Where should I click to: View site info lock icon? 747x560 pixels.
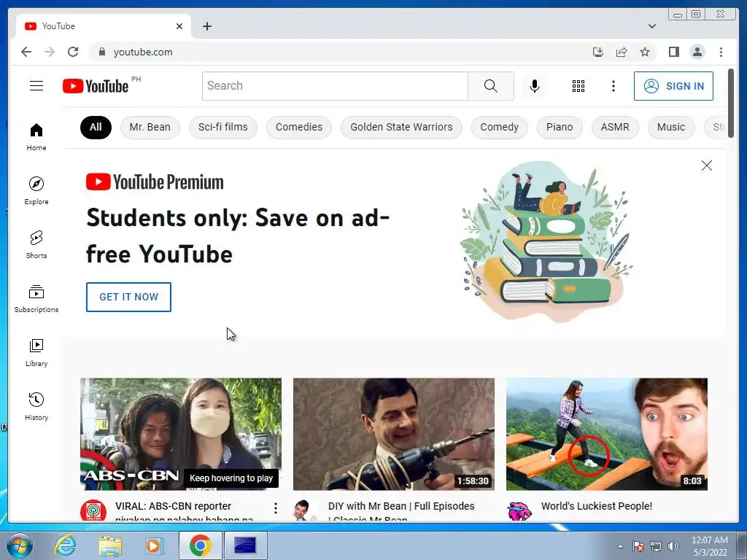[101, 52]
